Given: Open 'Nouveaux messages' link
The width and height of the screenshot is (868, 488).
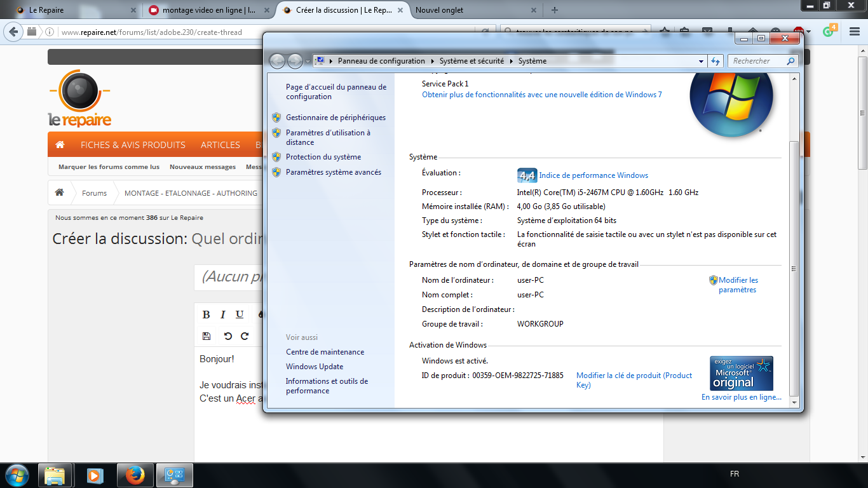Looking at the screenshot, I should point(203,167).
